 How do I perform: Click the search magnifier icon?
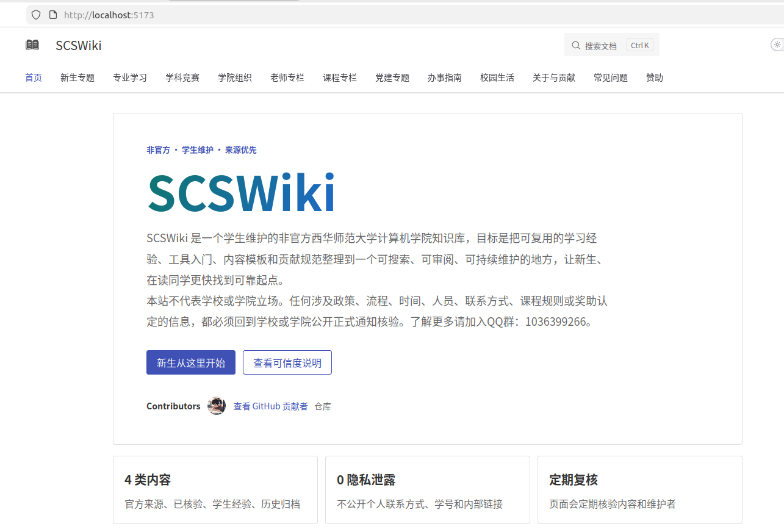click(x=575, y=45)
